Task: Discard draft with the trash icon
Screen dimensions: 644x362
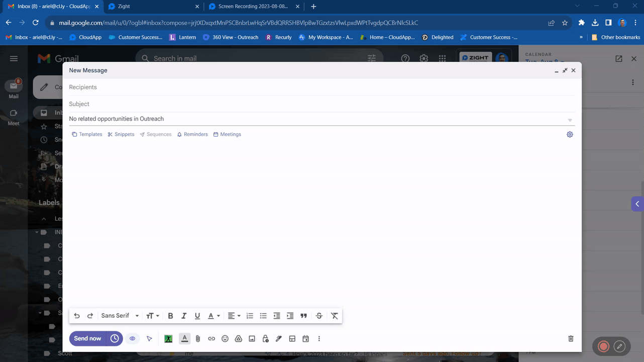Action: click(x=571, y=339)
